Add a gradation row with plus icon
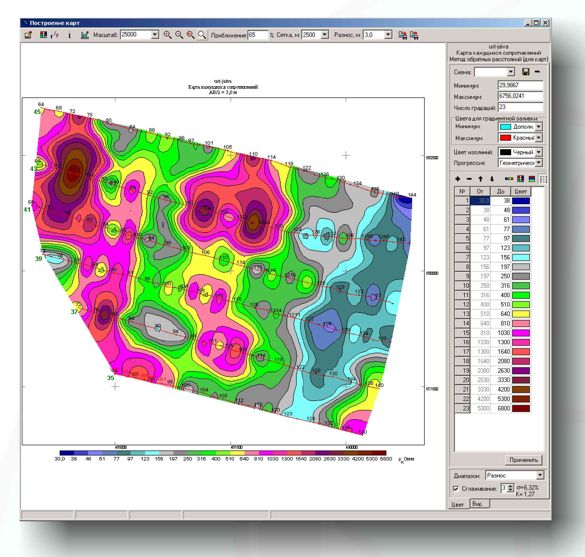Image resolution: width=585 pixels, height=557 pixels. tap(458, 179)
